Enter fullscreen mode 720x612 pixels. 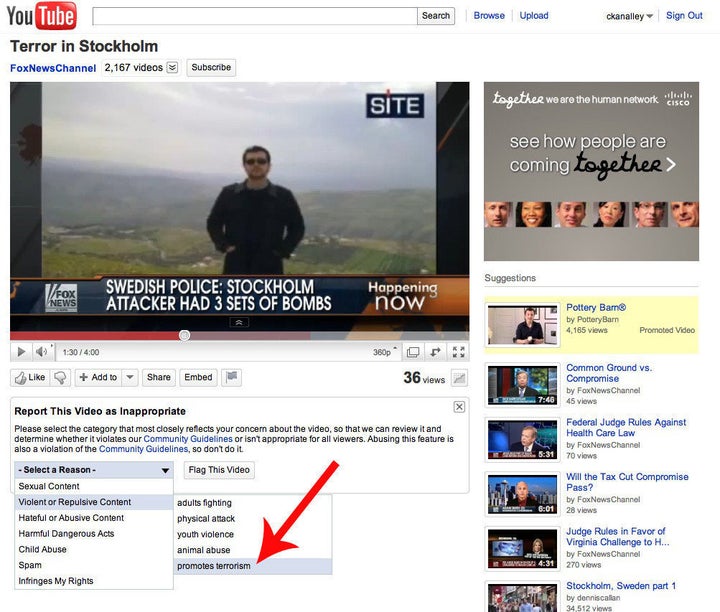point(458,352)
